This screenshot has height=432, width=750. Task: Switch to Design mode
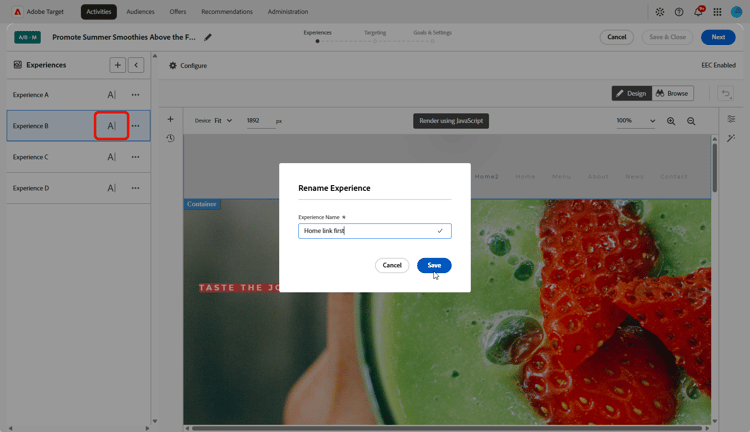click(x=631, y=93)
